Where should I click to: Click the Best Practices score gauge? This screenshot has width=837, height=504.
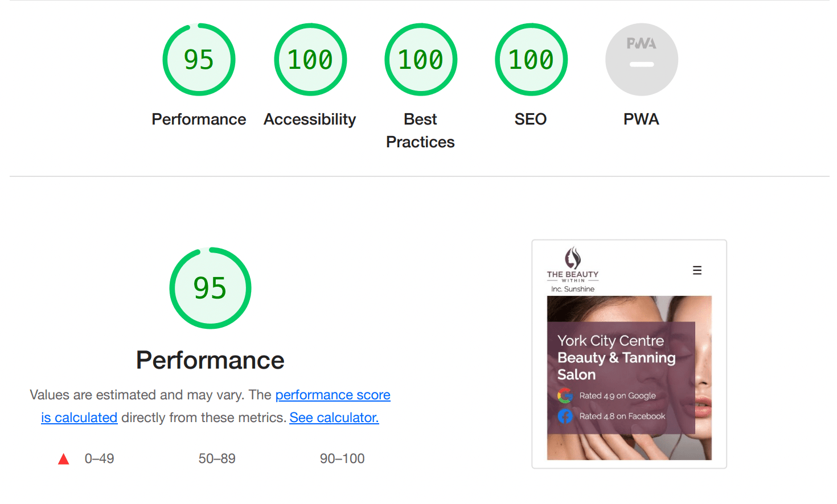coord(420,59)
